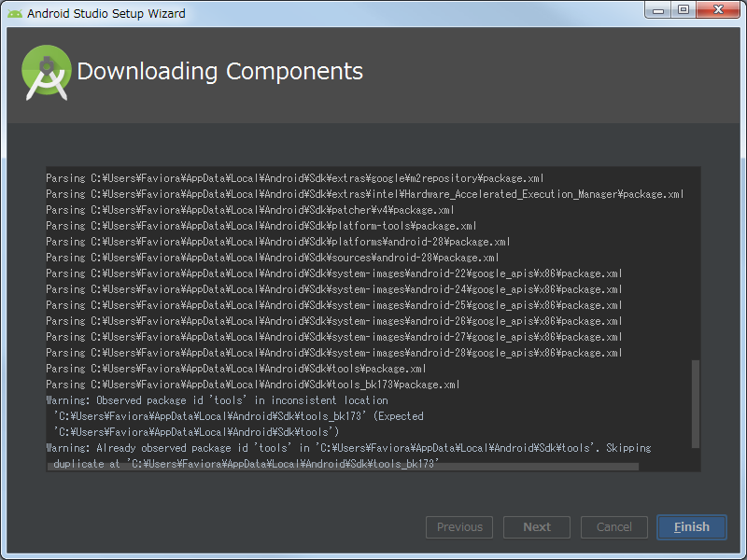Click log line for Hardware_Accelerated_Execution_Manager
The image size is (747, 560).
click(x=364, y=194)
